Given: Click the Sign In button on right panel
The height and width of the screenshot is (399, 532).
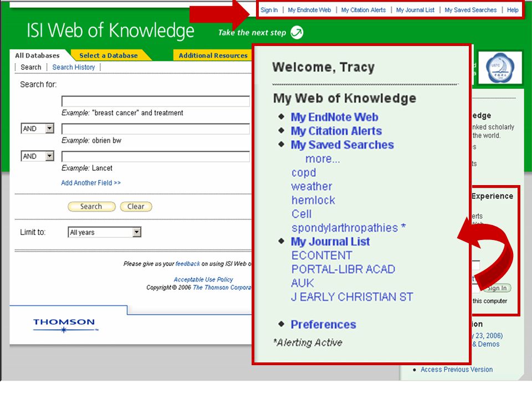Looking at the screenshot, I should (x=497, y=288).
